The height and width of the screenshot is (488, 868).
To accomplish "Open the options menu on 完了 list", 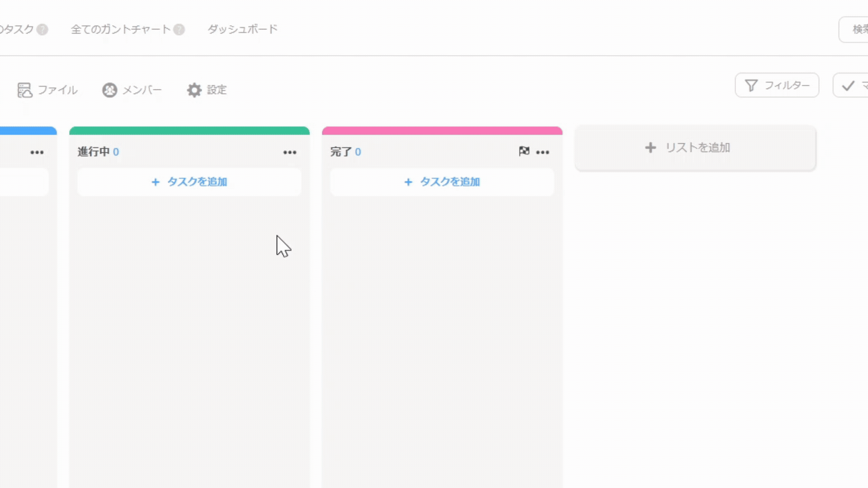I will click(542, 152).
